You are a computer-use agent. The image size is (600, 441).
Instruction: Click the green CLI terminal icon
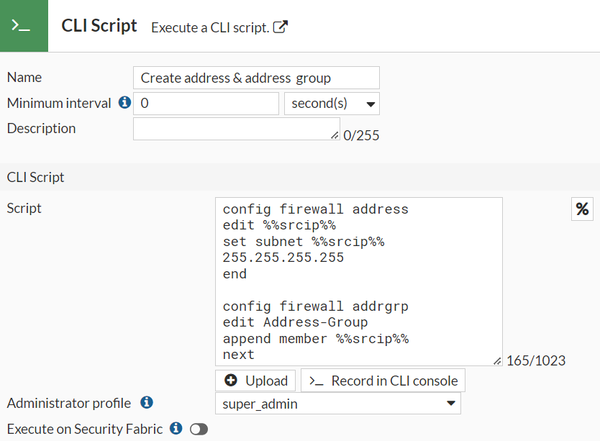point(23,26)
